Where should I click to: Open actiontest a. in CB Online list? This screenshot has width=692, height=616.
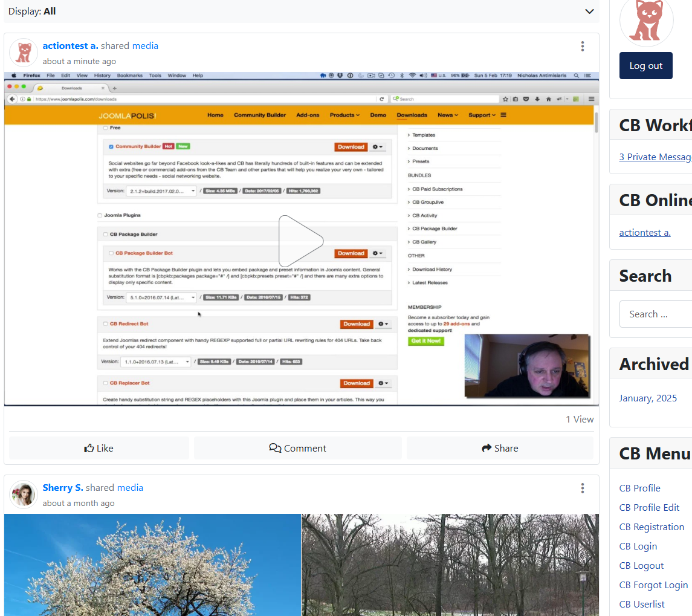click(645, 233)
